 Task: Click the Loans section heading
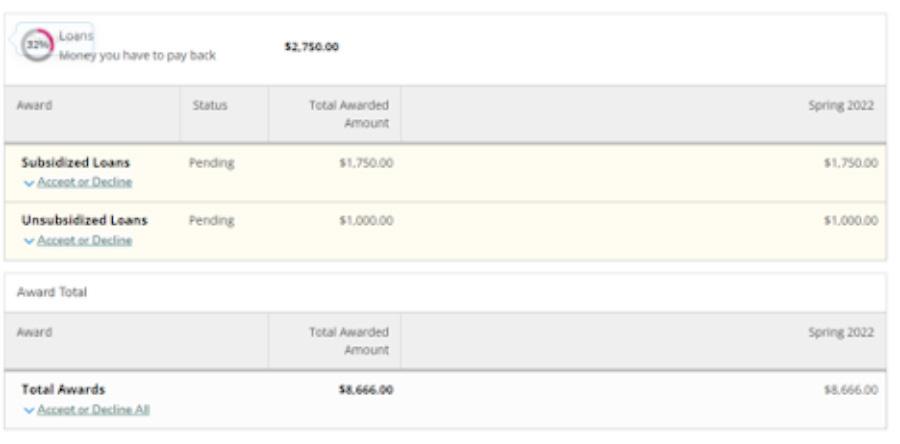(x=77, y=36)
